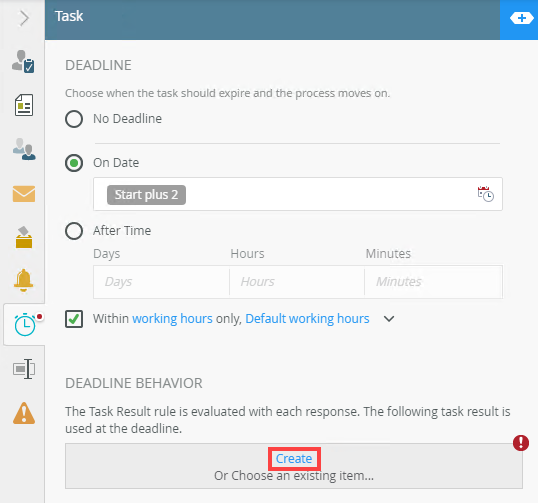This screenshot has width=538, height=503.
Task: Open the Form tab newspaper icon
Action: [24, 105]
